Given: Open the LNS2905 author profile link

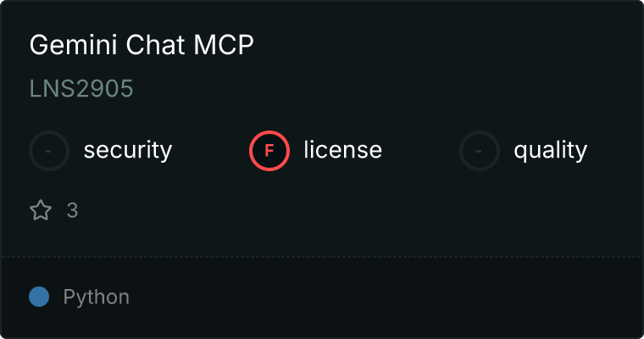Looking at the screenshot, I should tap(81, 88).
